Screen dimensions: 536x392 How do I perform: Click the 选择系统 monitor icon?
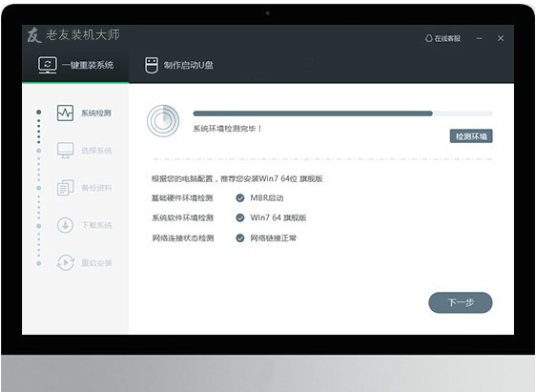pos(65,151)
